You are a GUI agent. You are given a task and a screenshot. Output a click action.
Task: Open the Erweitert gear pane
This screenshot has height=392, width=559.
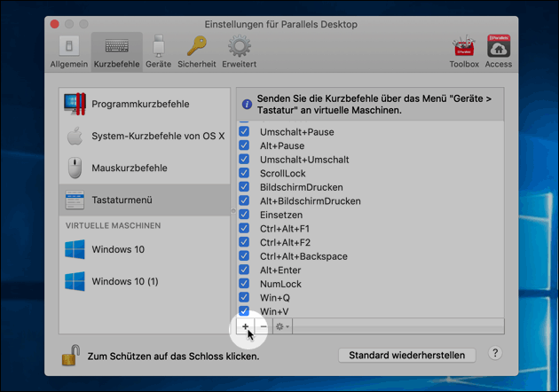coord(240,51)
